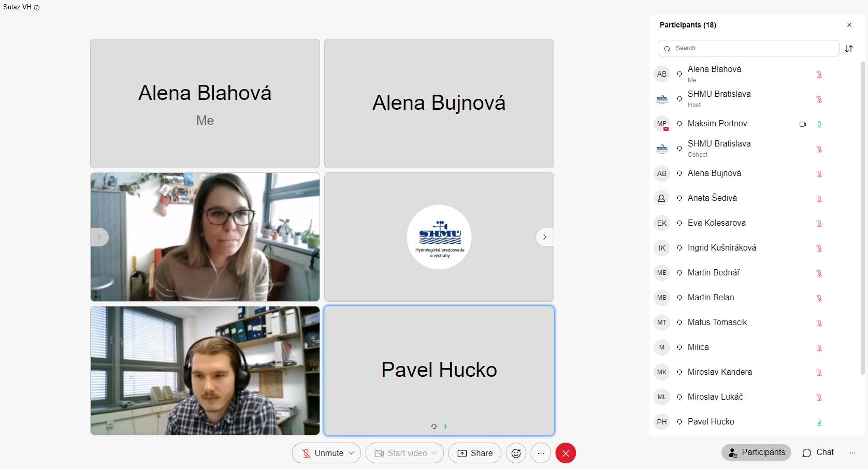Select Eva Kolesarova in participants list
The width and height of the screenshot is (868, 469).
[x=716, y=223]
